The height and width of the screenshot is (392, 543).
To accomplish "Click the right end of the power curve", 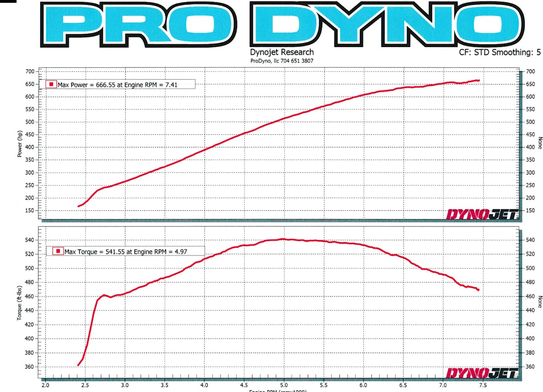I will (478, 80).
